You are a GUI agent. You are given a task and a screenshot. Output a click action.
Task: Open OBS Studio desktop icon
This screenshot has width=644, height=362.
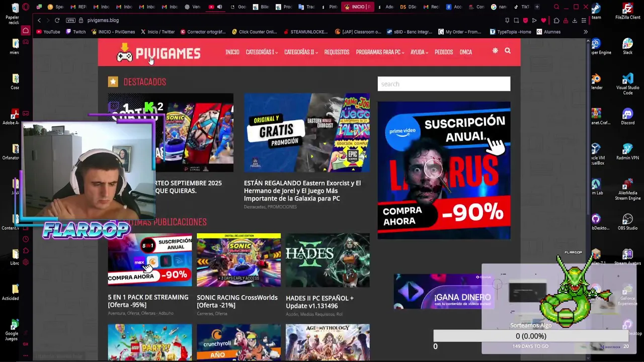627,222
